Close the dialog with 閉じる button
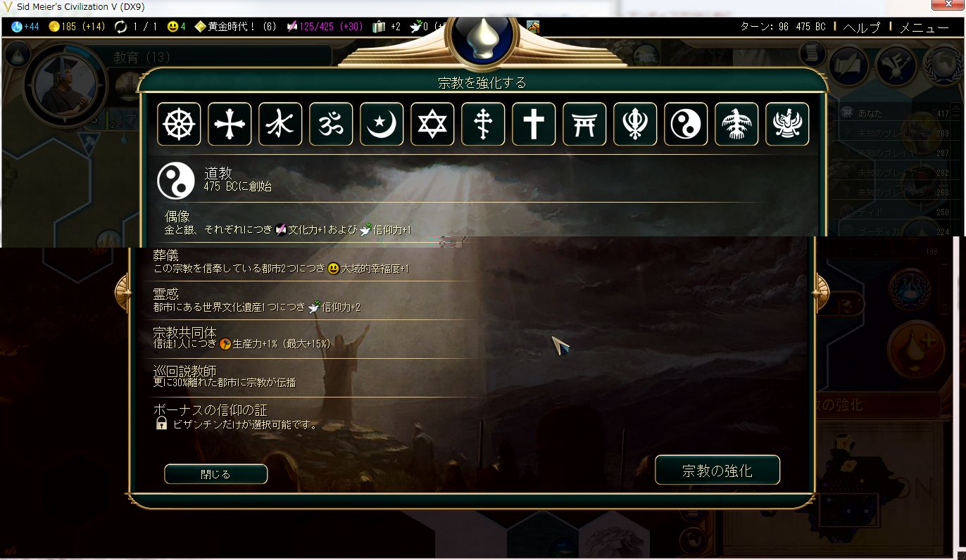The height and width of the screenshot is (560, 966). click(215, 474)
